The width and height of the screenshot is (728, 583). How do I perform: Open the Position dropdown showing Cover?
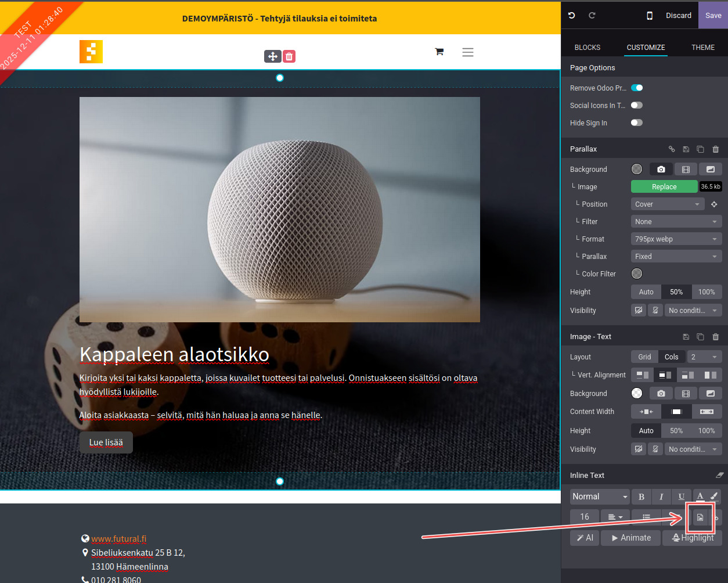tap(668, 204)
